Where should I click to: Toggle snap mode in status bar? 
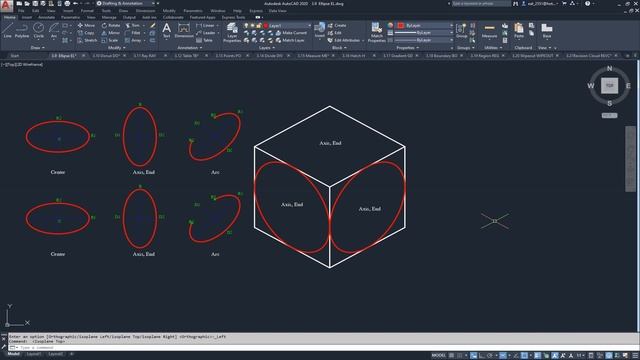click(460, 356)
